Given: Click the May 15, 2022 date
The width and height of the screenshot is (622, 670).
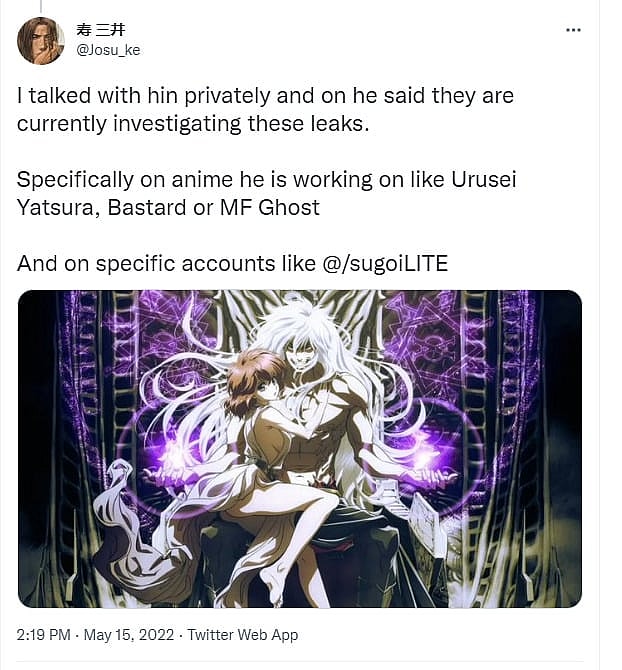Looking at the screenshot, I should pos(129,635).
